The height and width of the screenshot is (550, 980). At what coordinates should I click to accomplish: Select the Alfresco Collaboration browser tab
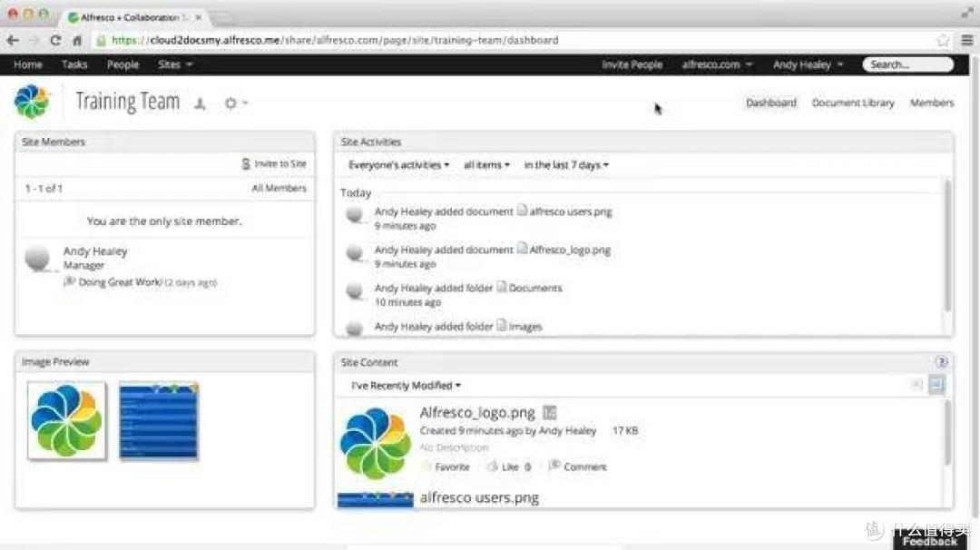[x=133, y=17]
